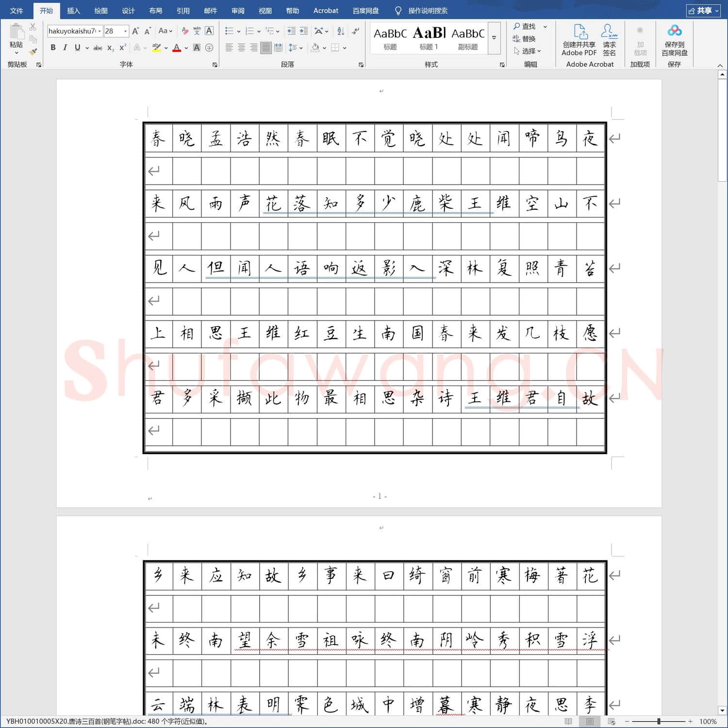Switch to Web Layout view in status bar

point(611,722)
